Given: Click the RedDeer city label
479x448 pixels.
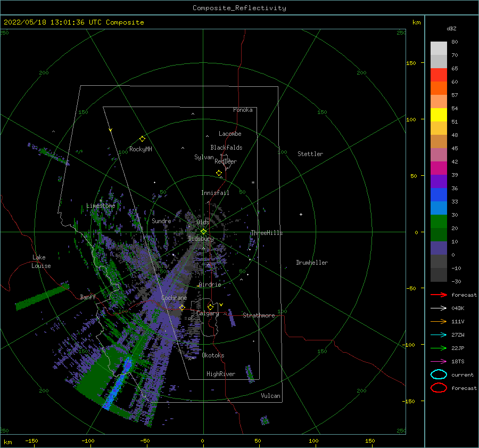Looking at the screenshot, I should [226, 161].
